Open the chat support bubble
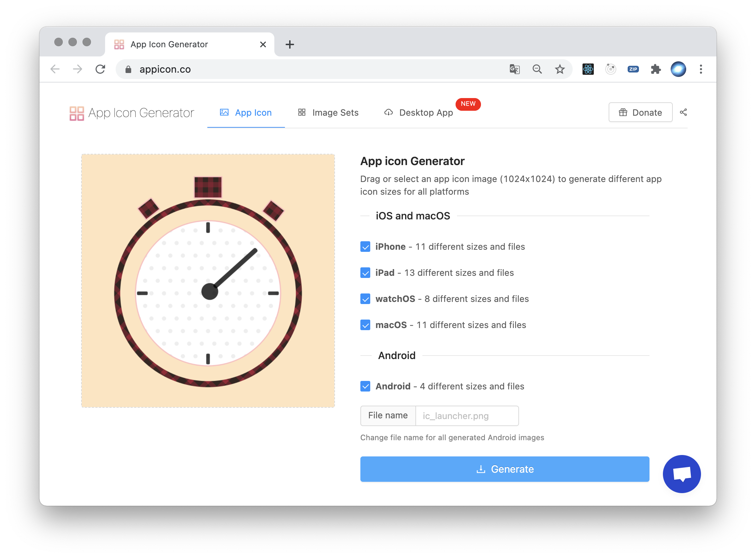 [x=681, y=474]
